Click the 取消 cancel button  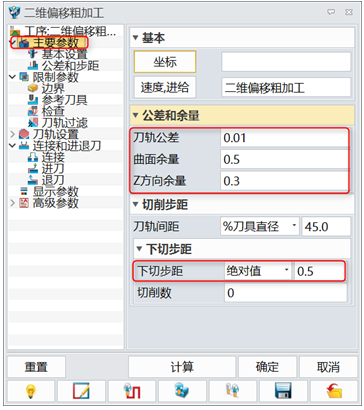click(329, 367)
